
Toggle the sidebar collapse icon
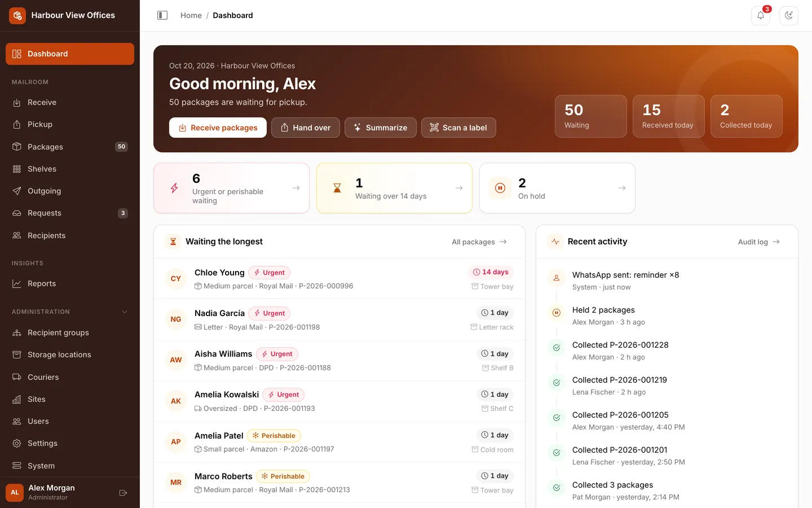pyautogui.click(x=162, y=15)
